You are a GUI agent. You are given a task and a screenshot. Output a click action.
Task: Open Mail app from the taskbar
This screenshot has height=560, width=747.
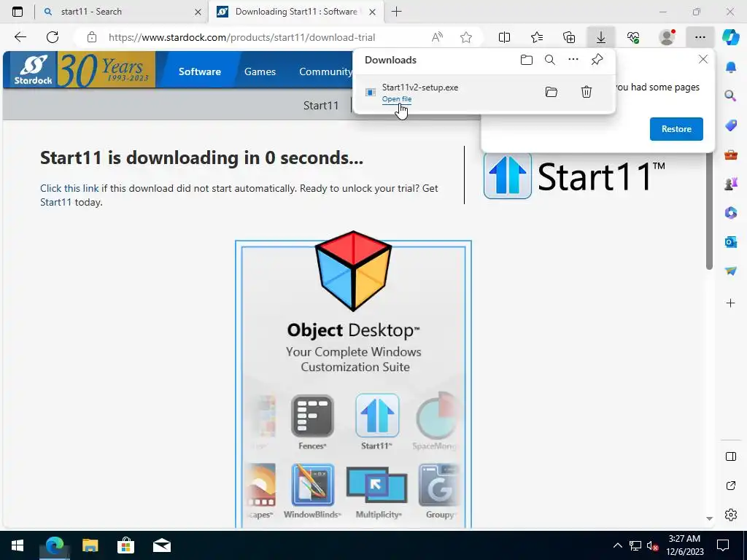161,545
